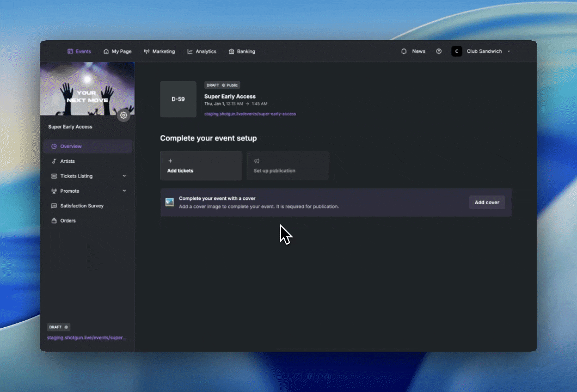The height and width of the screenshot is (392, 577).
Task: Click the Promote broadcast icon
Action: [x=54, y=191]
